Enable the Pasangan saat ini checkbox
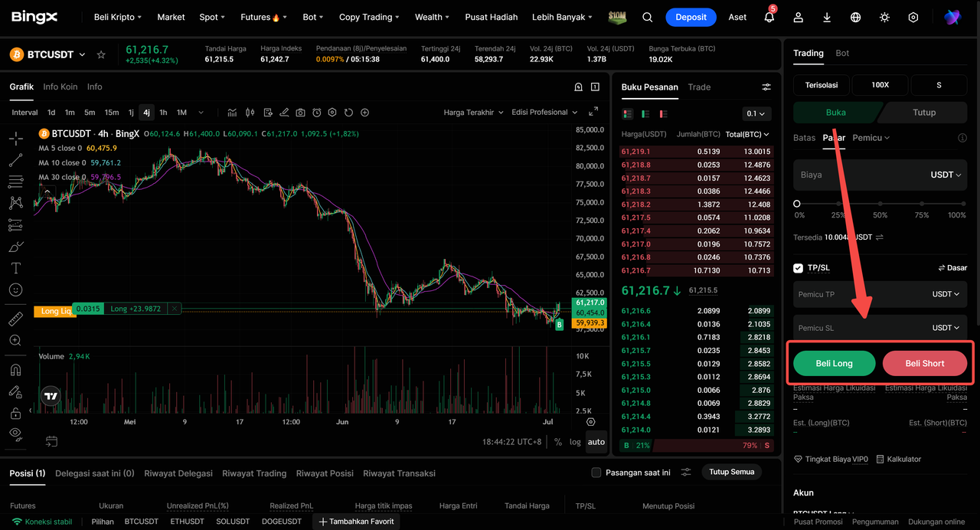 click(x=596, y=473)
